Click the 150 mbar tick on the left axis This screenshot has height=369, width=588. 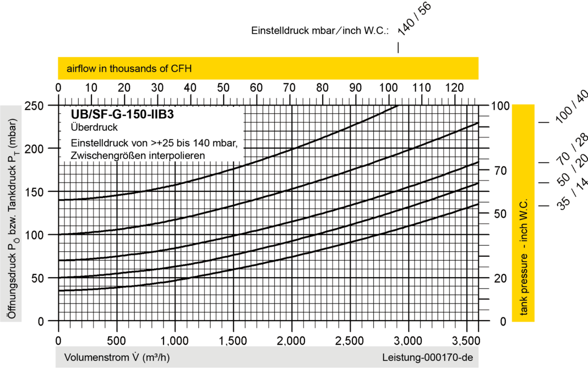click(x=34, y=192)
